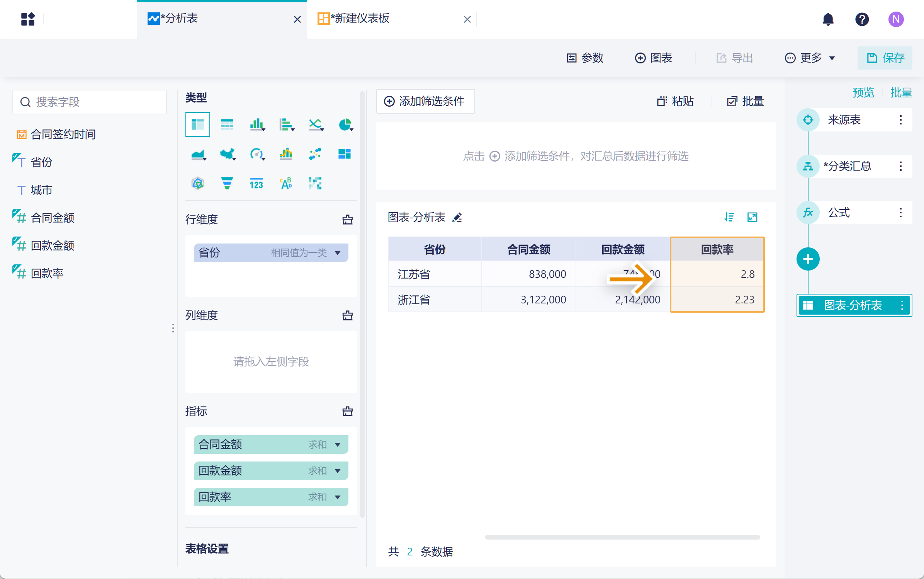Switch to the 新建仪表板 tab
This screenshot has height=579, width=924.
tap(362, 19)
